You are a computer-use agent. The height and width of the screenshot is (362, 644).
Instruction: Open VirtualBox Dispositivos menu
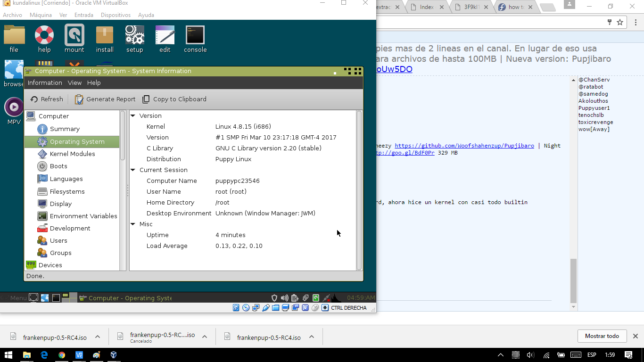tap(116, 15)
